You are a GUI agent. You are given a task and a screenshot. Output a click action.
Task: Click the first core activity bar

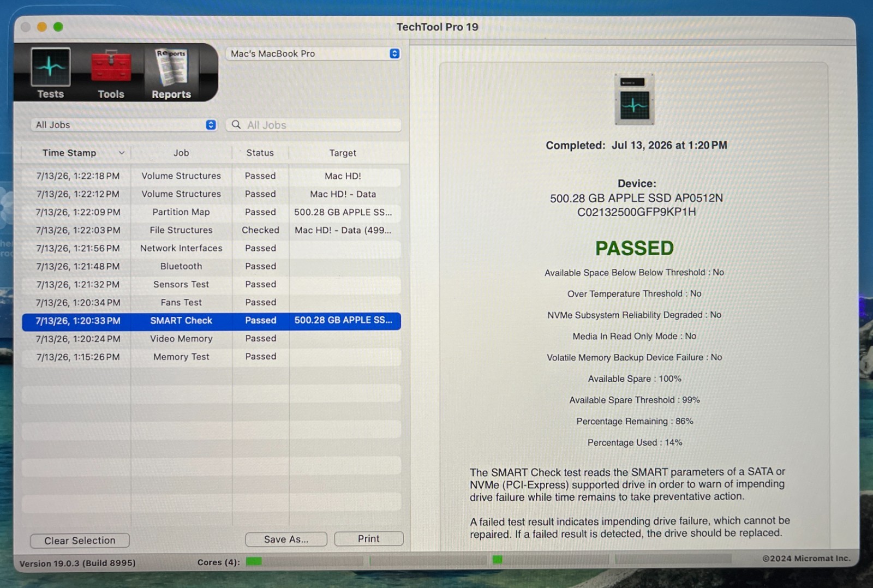click(x=304, y=561)
